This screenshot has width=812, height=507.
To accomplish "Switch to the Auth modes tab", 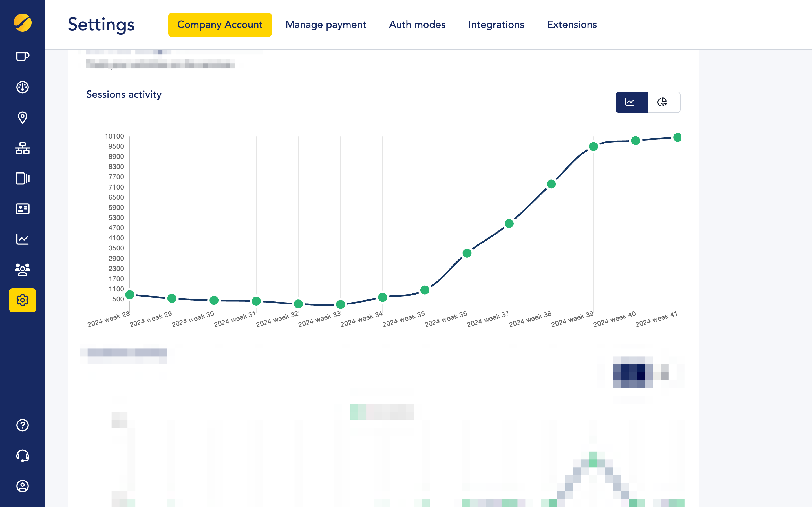I will point(417,25).
